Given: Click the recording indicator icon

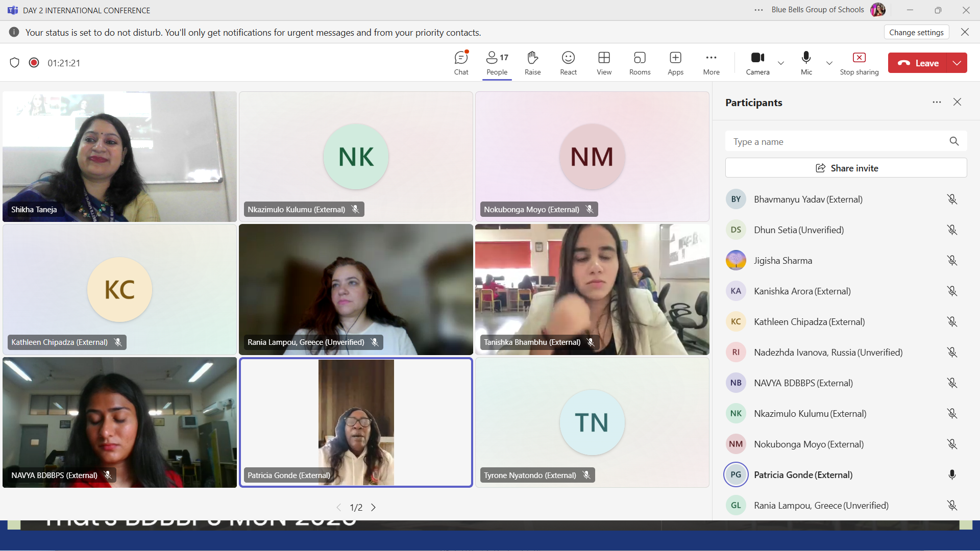Looking at the screenshot, I should tap(34, 63).
